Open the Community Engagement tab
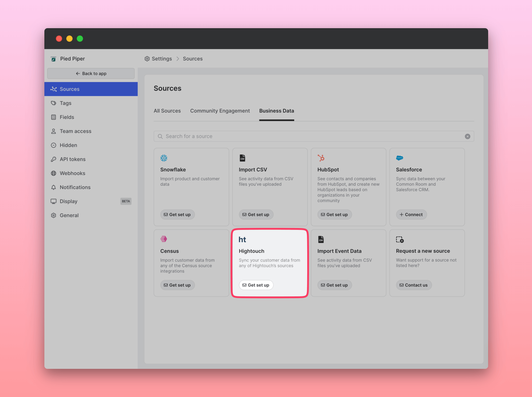 point(220,111)
